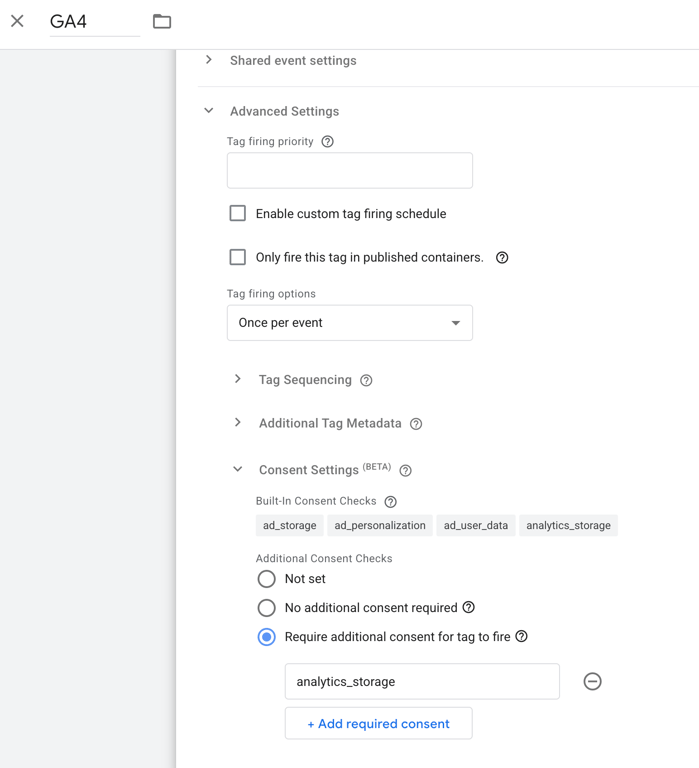This screenshot has height=768, width=699.
Task: Open help icon for Tag Sequencing
Action: tap(366, 381)
